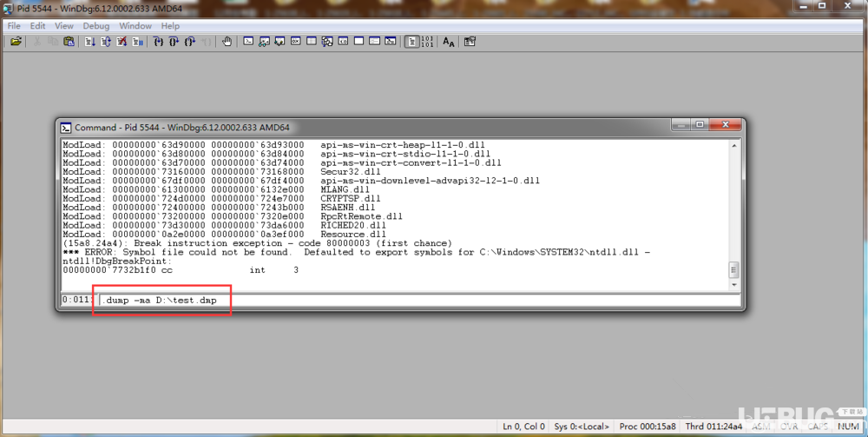868x437 pixels.
Task: Close the Command window
Action: (x=725, y=124)
